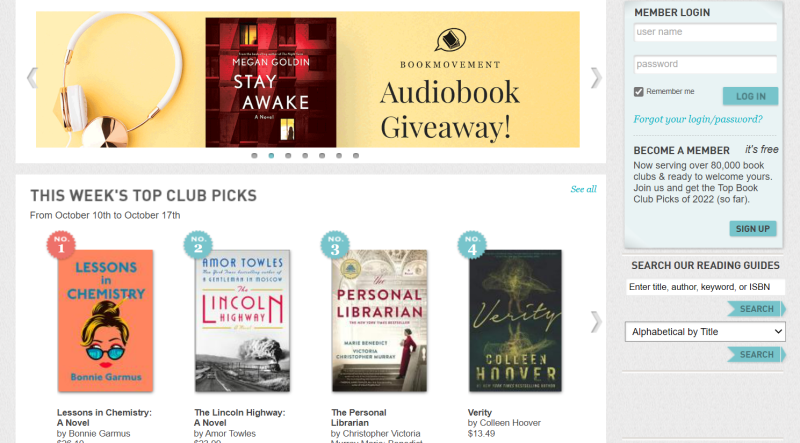This screenshot has width=800, height=443.
Task: Toggle the Remember me checkbox
Action: [639, 92]
